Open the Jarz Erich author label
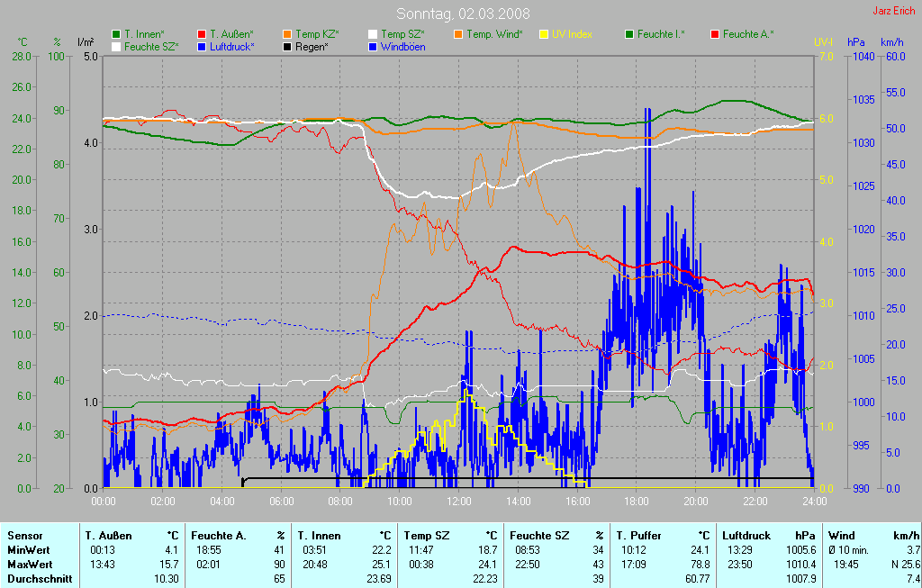The width and height of the screenshot is (922, 588). (x=893, y=11)
